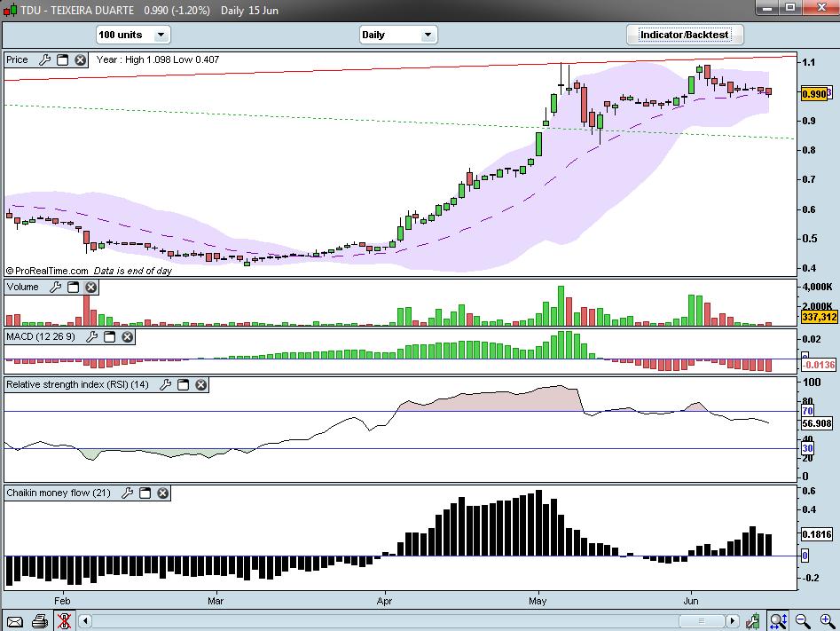Close the Volume panel

click(91, 288)
